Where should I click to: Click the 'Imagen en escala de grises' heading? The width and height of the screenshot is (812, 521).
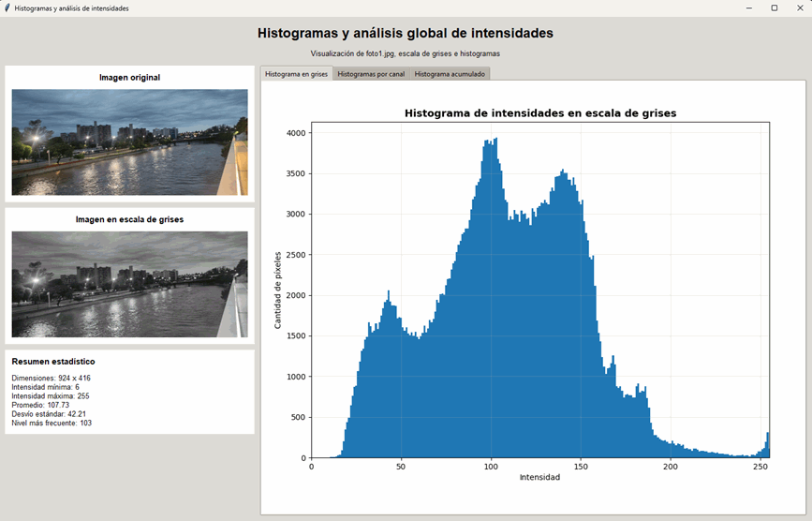pyautogui.click(x=129, y=219)
